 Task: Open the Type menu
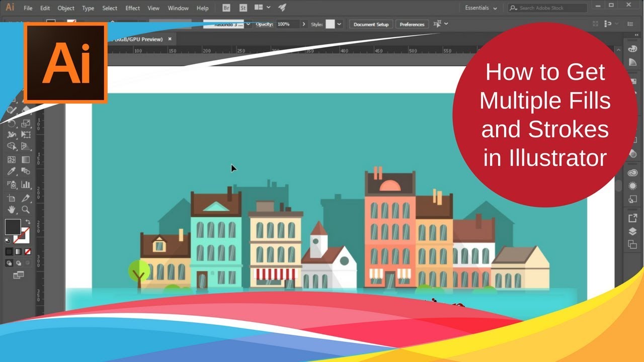tap(88, 8)
